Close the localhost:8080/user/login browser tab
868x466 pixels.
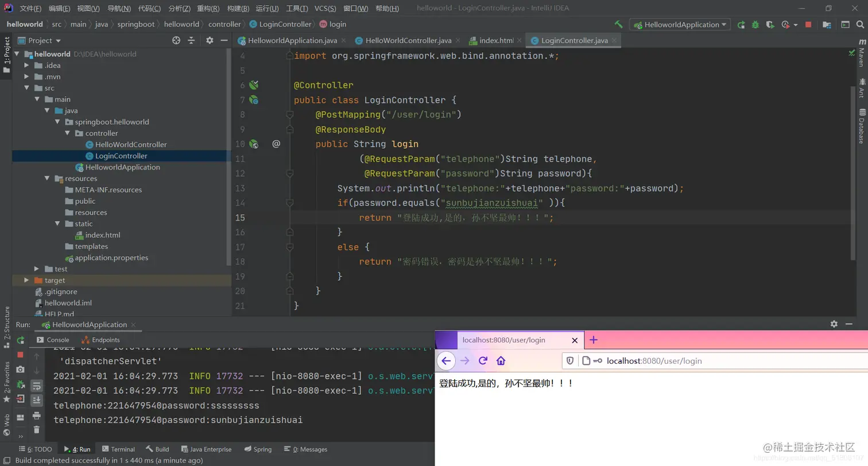coord(574,340)
